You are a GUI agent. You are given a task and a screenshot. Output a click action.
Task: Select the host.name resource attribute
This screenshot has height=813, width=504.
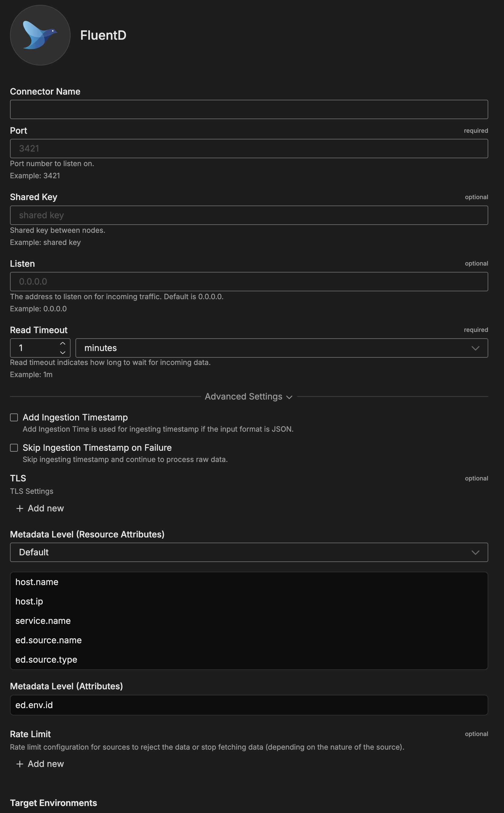(37, 582)
